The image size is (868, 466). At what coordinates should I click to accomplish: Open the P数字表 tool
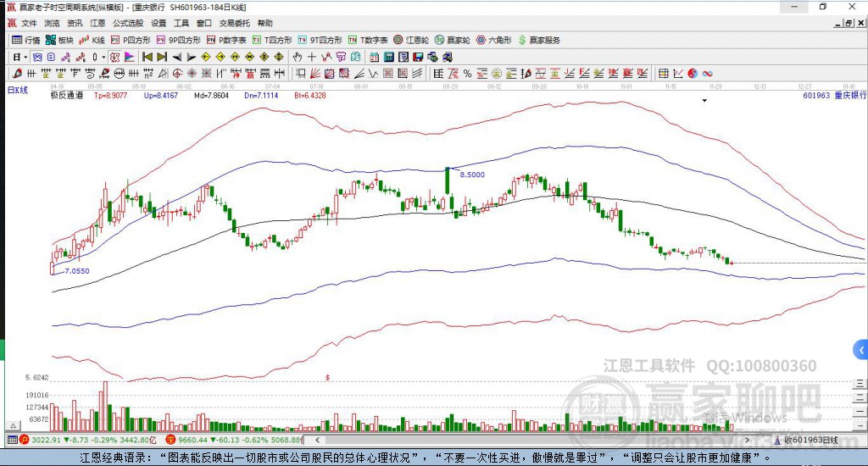click(225, 40)
